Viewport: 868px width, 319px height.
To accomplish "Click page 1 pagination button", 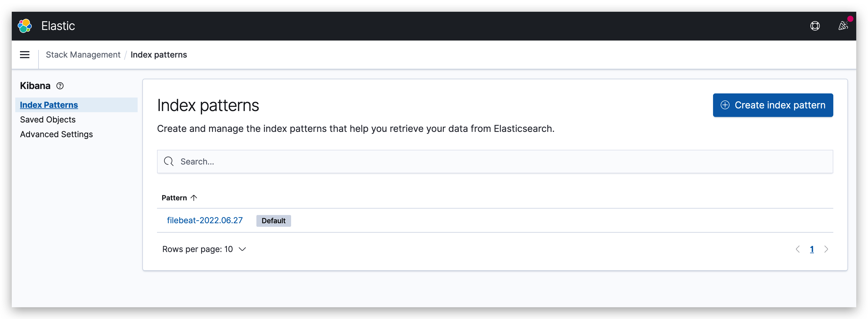I will [811, 249].
